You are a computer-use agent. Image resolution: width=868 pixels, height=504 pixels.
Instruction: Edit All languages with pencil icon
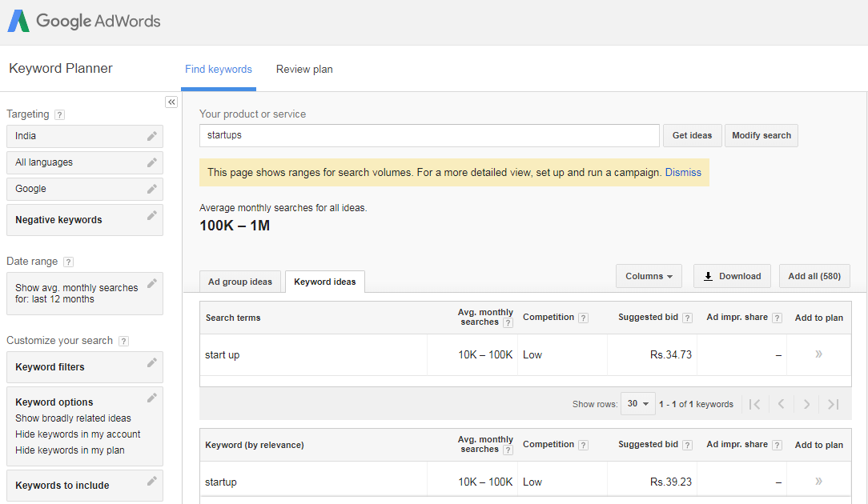[151, 162]
